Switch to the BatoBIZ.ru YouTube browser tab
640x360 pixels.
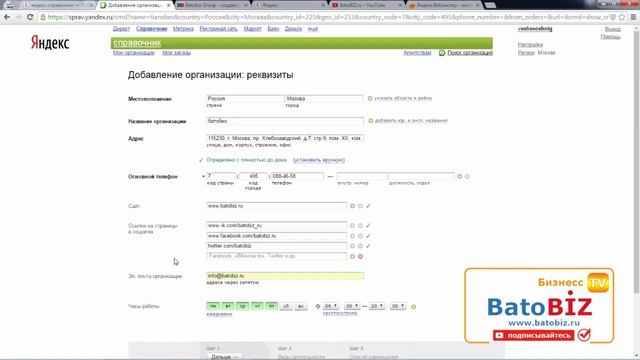pos(366,5)
